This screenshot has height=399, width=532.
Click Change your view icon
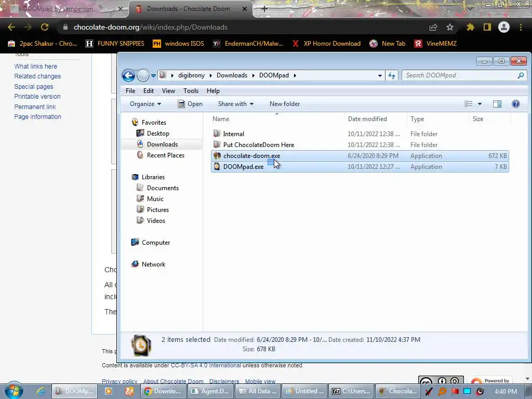[x=468, y=104]
